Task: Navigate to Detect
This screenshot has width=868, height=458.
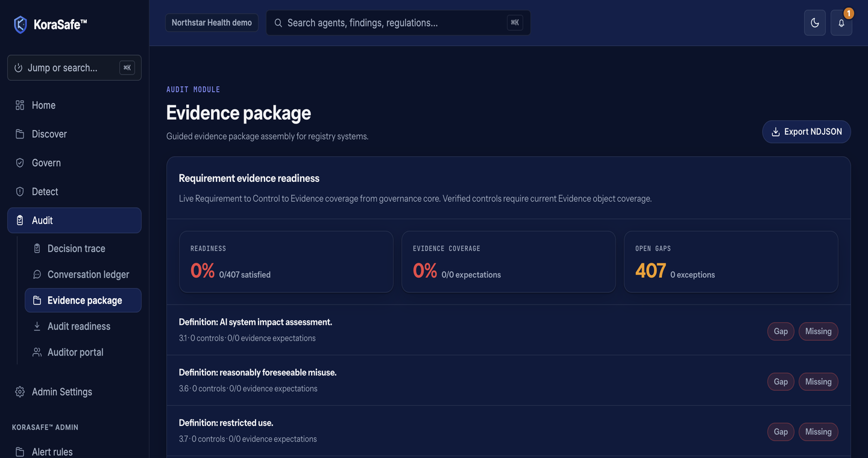Action: 74,192
